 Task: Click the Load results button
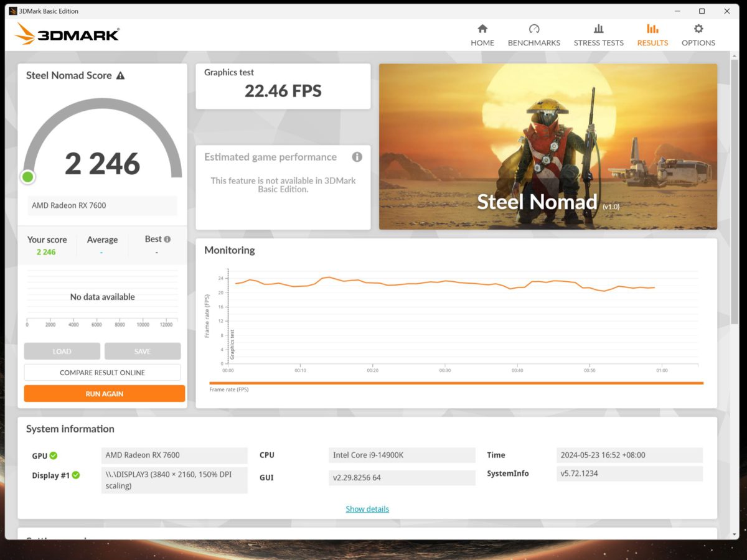tap(62, 351)
